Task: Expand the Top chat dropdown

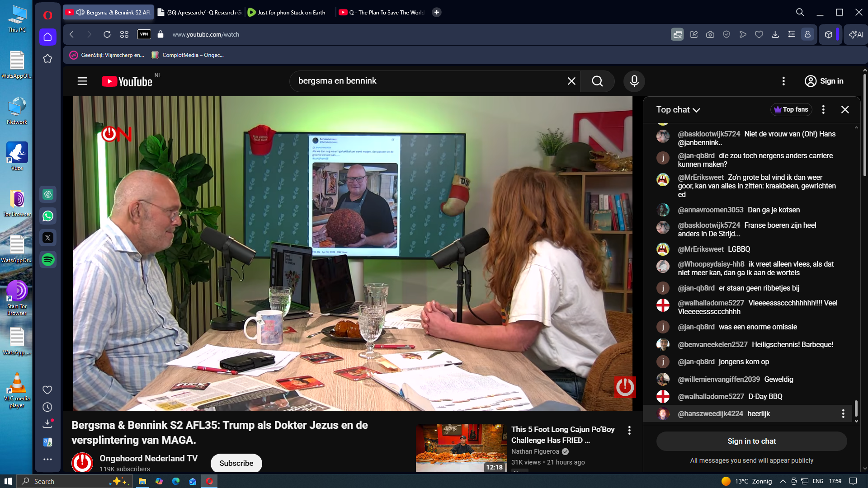Action: 678,110
